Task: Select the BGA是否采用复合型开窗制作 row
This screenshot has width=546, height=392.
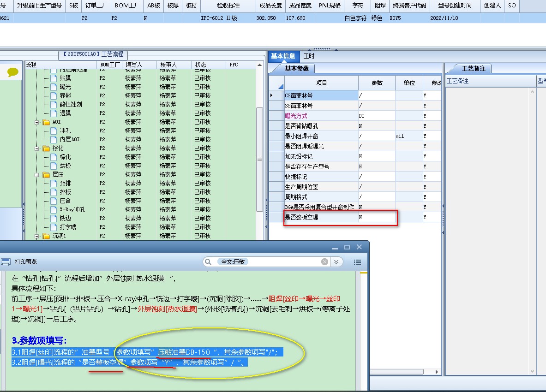Action: tap(356, 207)
